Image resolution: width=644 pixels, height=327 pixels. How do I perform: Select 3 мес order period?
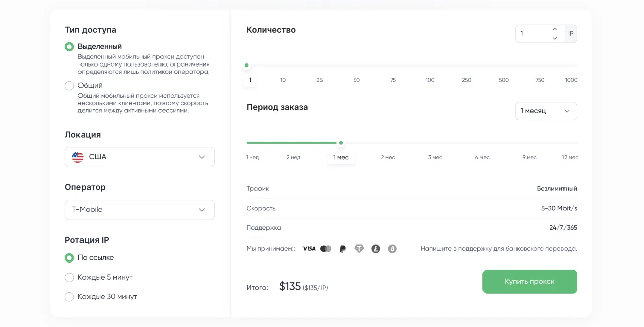[x=435, y=158]
